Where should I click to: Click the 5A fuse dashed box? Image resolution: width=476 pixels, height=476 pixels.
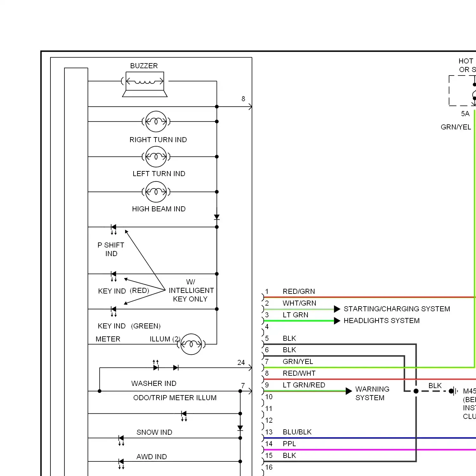pos(462,90)
